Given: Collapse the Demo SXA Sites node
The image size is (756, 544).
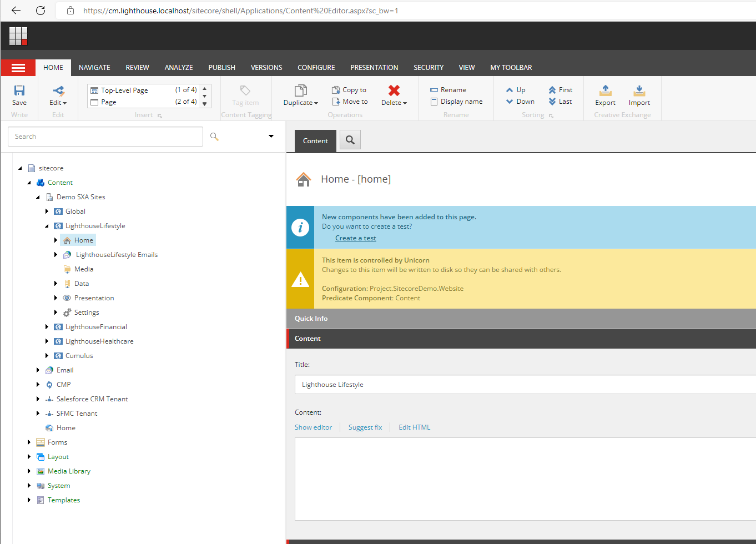Looking at the screenshot, I should click(38, 197).
